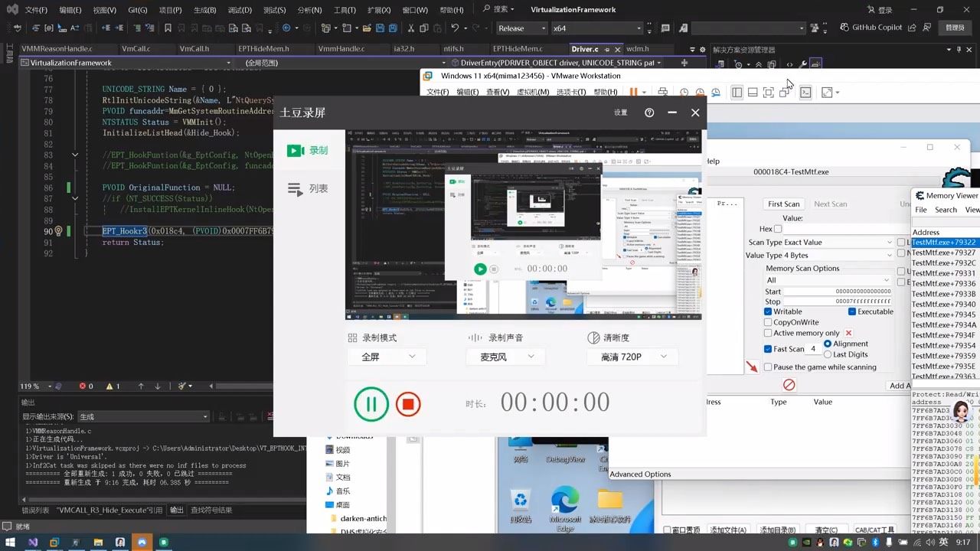
Task: Uncheck the Writable checkbox
Action: 768,311
